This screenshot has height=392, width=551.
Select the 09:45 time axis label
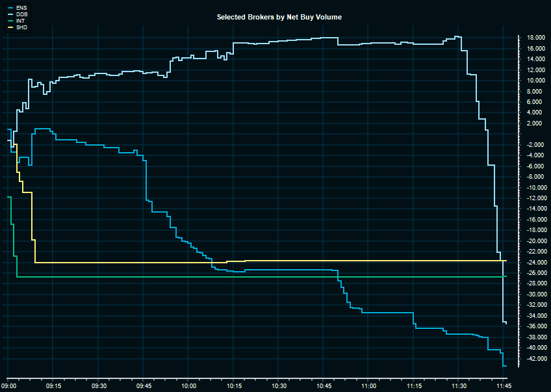tap(144, 385)
